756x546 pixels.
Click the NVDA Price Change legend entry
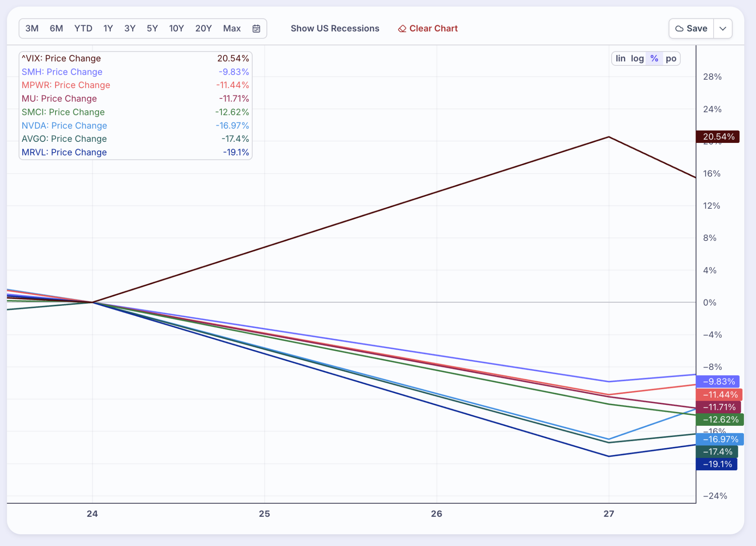(64, 126)
